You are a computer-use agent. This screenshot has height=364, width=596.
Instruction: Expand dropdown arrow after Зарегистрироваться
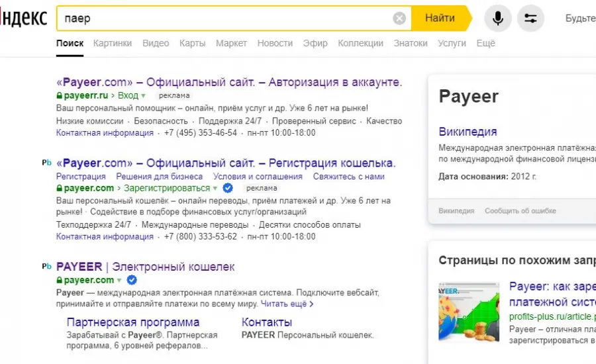215,189
